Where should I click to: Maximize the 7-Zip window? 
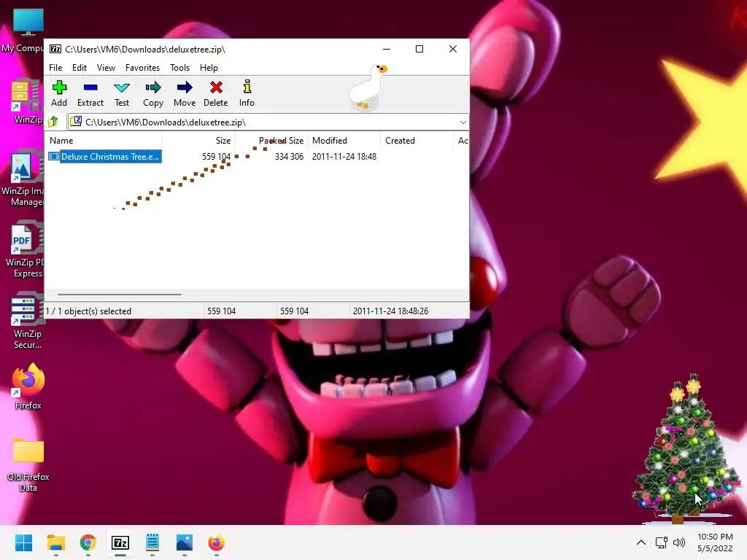419,49
